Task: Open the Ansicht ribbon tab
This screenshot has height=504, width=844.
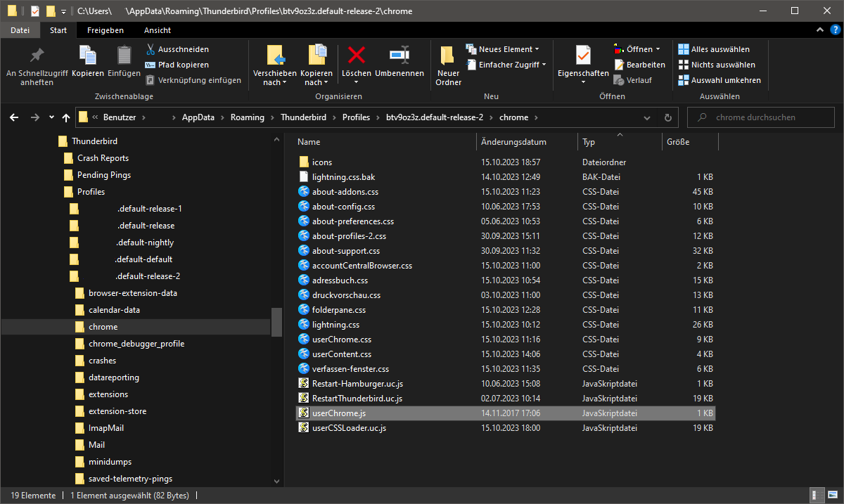Action: click(157, 30)
